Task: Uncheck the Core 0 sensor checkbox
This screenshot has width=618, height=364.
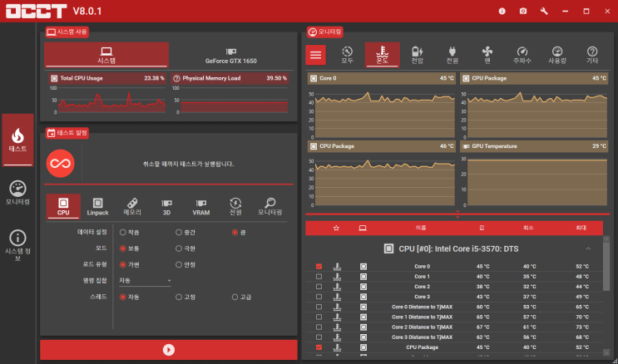Action: (319, 266)
